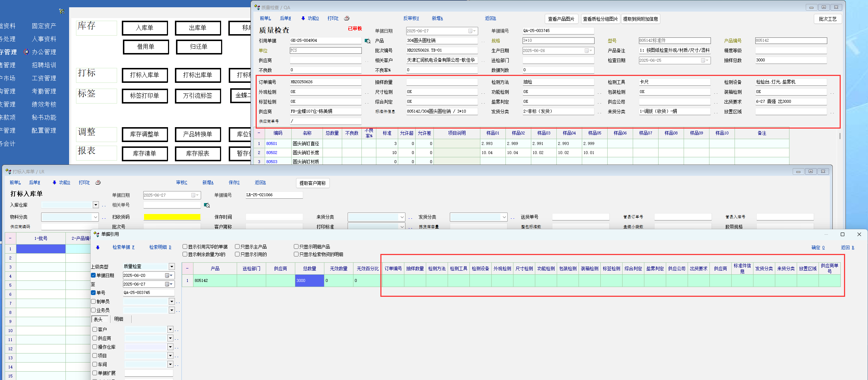Screen dimensions: 868x380
Task: Expand the 上级类型 dropdown showing 质量检查
Action: [172, 266]
